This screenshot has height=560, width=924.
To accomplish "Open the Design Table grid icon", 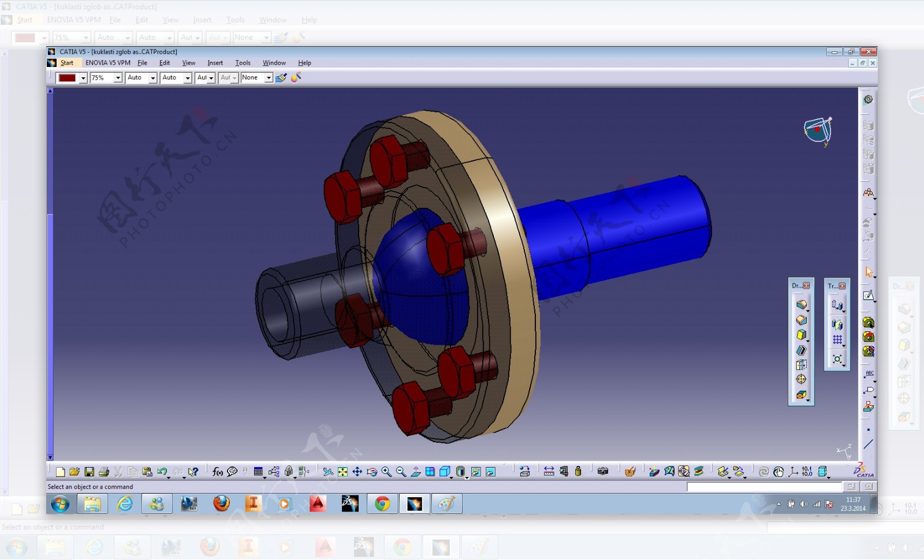I will tap(258, 472).
